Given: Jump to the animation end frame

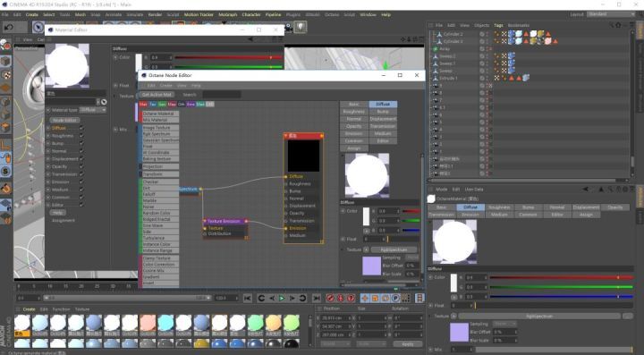Looking at the screenshot, I should pos(317,299).
